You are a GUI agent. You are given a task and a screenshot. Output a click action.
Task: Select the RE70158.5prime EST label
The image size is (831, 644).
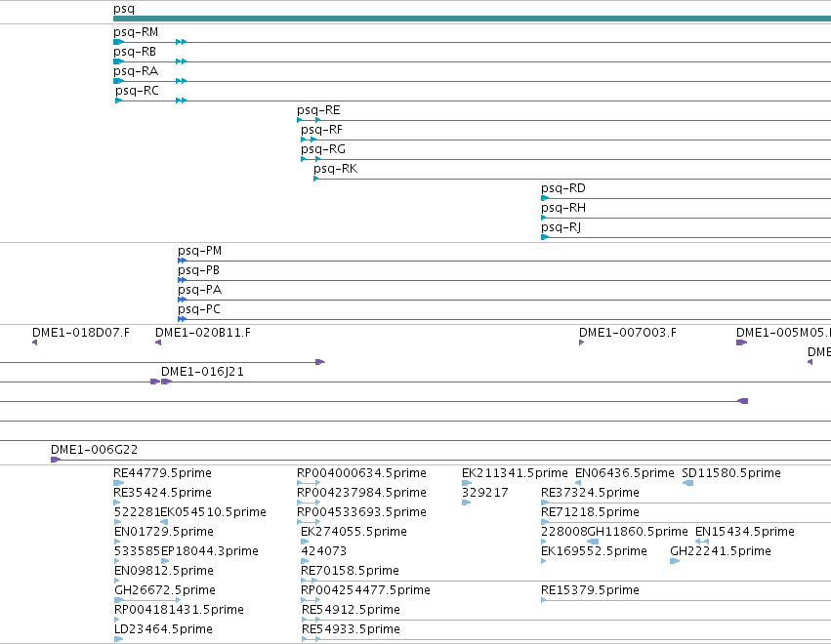tap(350, 571)
